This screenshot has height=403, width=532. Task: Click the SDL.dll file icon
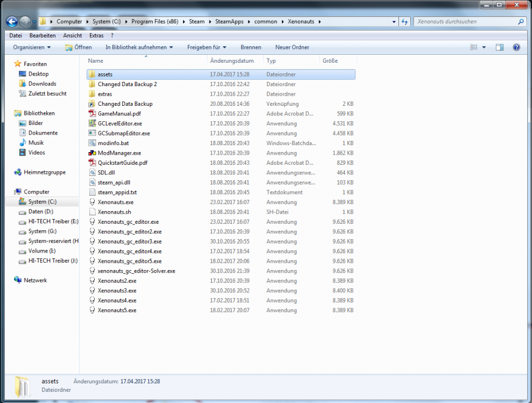[x=92, y=172]
